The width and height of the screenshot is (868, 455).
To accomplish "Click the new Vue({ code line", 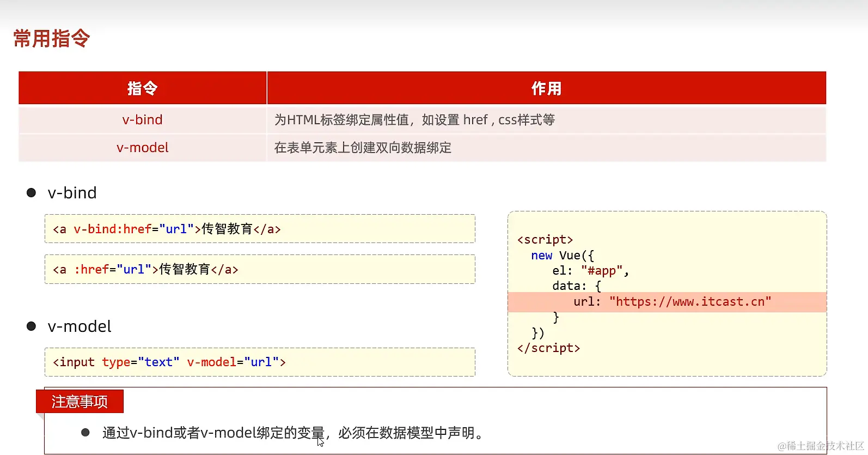I will [563, 256].
